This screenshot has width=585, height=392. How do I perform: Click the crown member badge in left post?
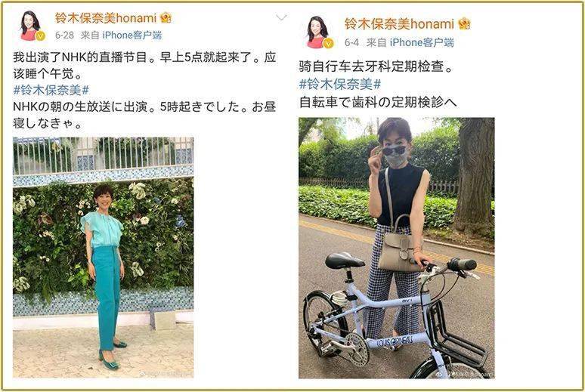[x=166, y=17]
